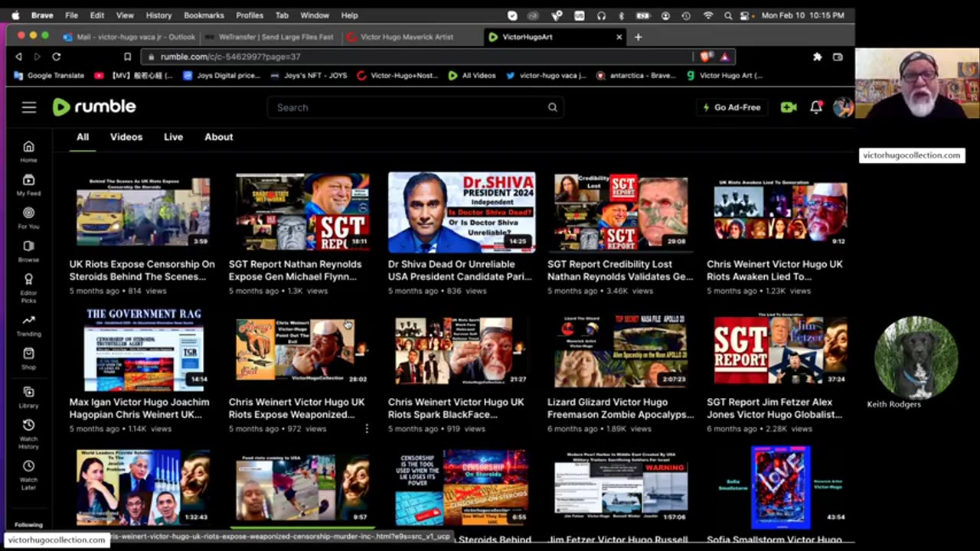Open the user profile avatar menu
Image resolution: width=980 pixels, height=551 pixels.
[842, 107]
